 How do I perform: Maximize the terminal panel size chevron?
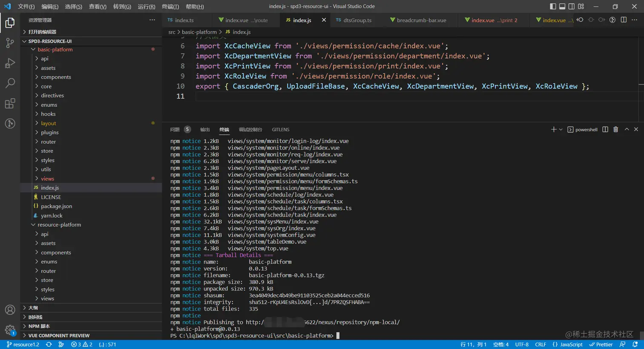(x=627, y=130)
